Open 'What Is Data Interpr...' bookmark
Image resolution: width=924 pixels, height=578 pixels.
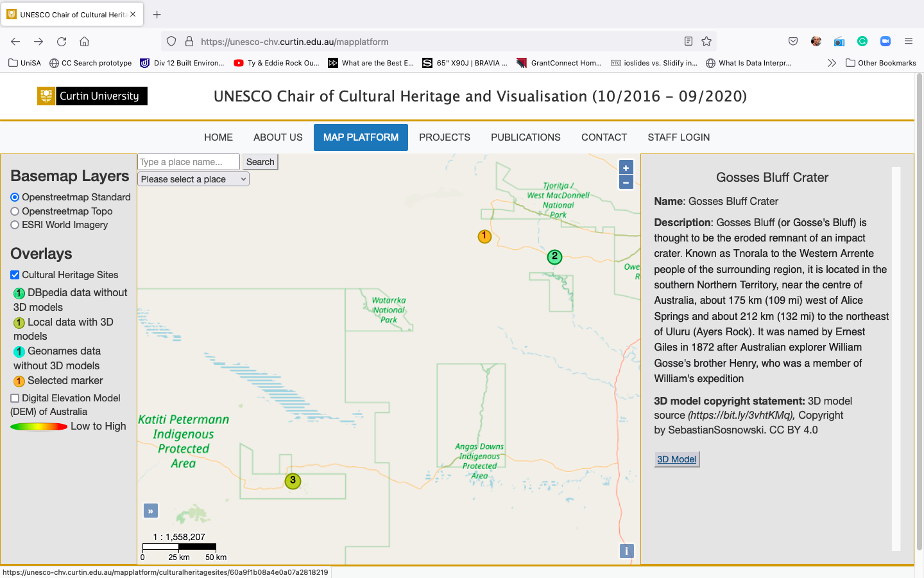(748, 63)
